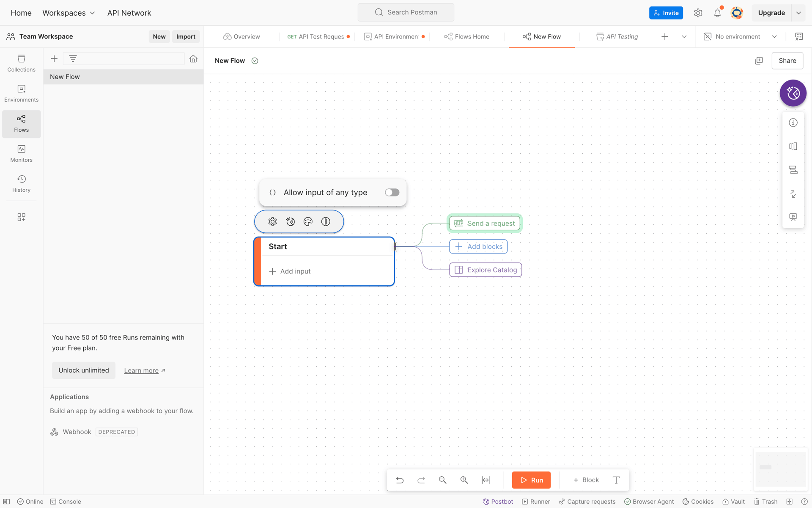Open History in the sidebar
Screen dimensions: 812x508
(21, 184)
